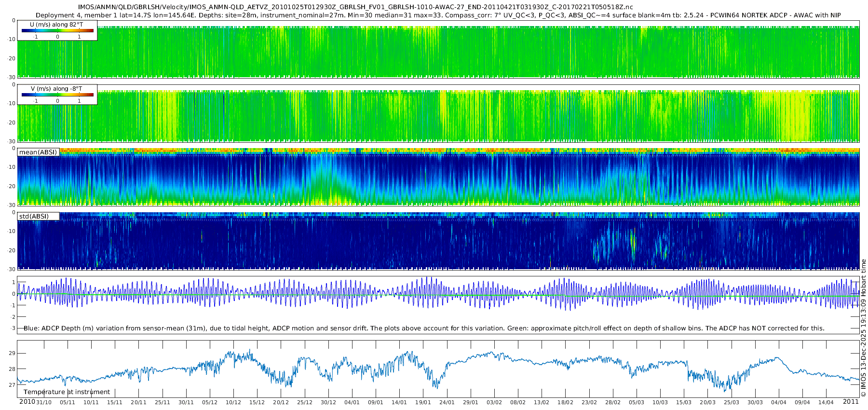Click the "31/10" date tick label
Screen dimensions: 868x410
(44, 402)
